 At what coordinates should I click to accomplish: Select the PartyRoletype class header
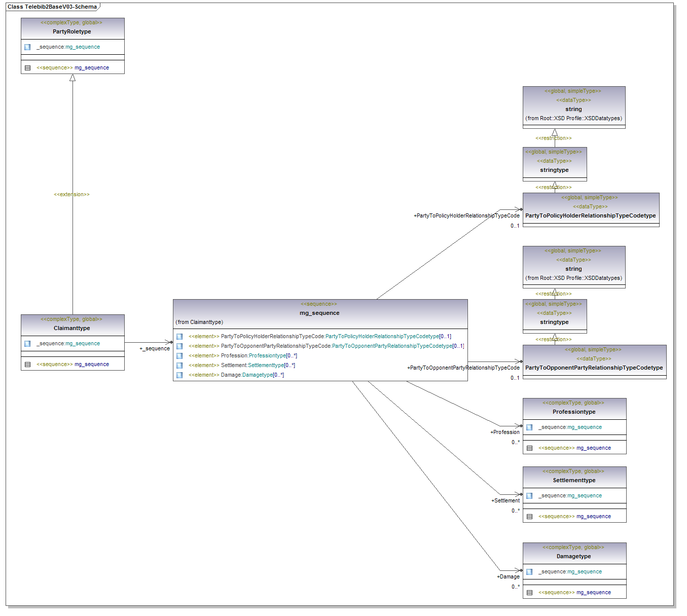click(x=72, y=31)
